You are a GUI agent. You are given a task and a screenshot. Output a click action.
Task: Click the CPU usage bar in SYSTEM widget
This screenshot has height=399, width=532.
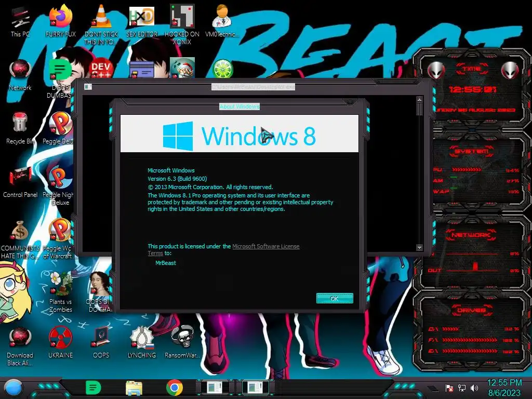click(x=466, y=169)
